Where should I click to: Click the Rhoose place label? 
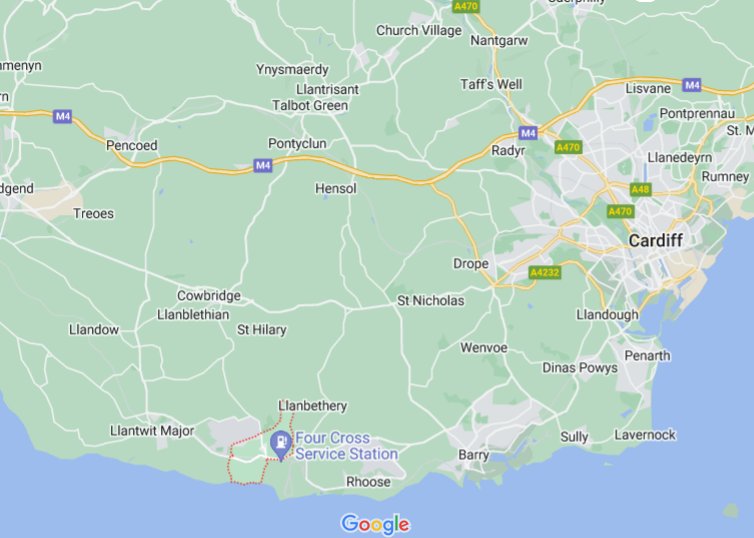tap(368, 482)
